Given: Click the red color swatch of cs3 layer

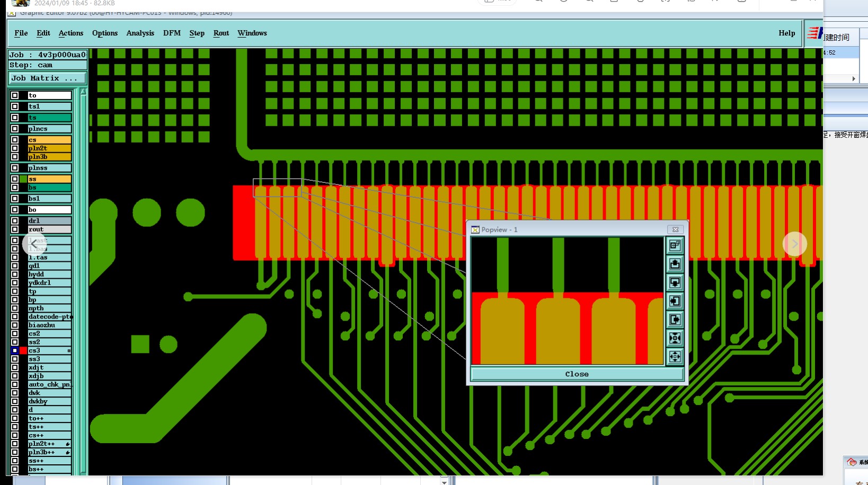Looking at the screenshot, I should coord(23,350).
